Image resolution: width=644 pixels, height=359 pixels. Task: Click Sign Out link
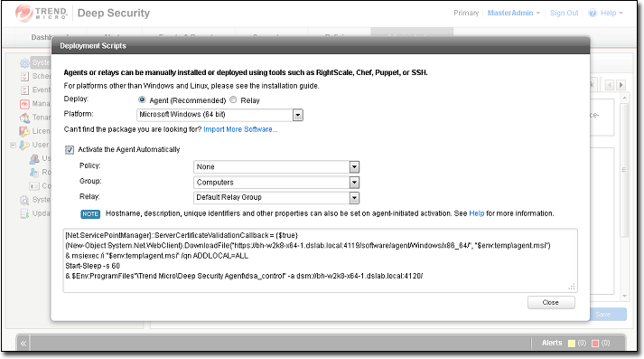[x=564, y=14]
